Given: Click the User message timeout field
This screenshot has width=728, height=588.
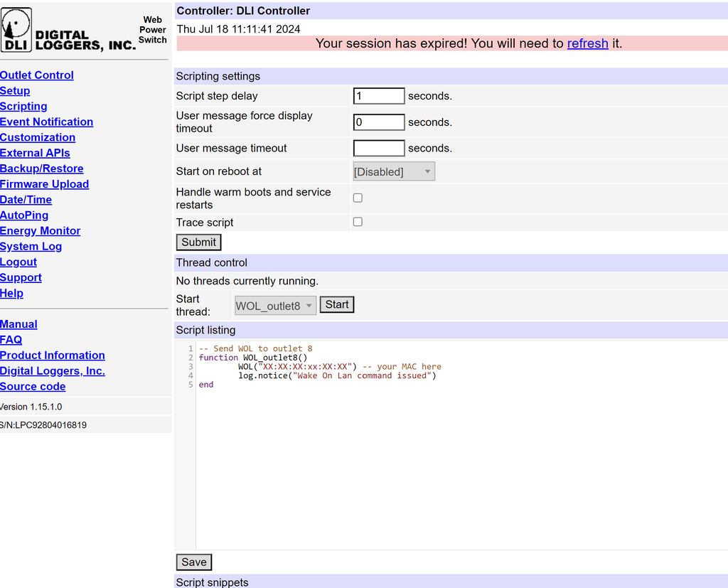Looking at the screenshot, I should pyautogui.click(x=379, y=148).
